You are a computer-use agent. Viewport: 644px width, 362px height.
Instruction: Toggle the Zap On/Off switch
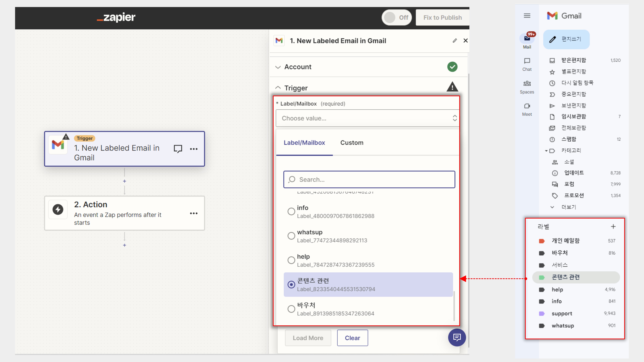click(x=396, y=18)
